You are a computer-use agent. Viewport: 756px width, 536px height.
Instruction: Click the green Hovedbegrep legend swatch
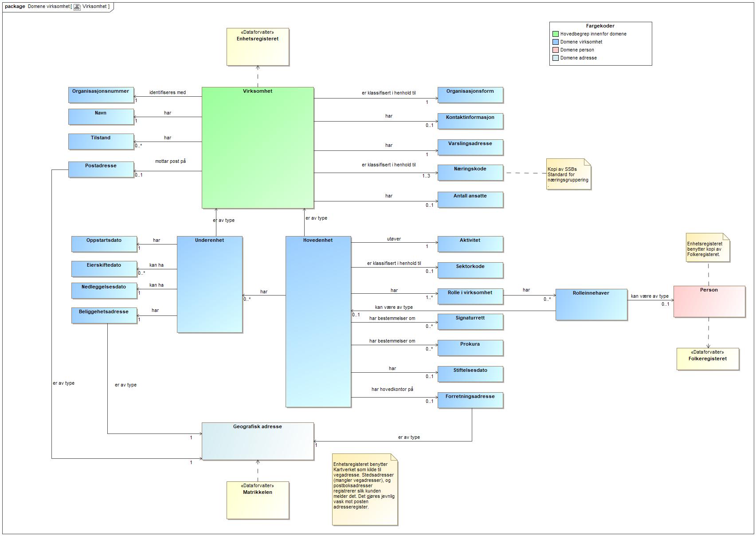click(555, 34)
